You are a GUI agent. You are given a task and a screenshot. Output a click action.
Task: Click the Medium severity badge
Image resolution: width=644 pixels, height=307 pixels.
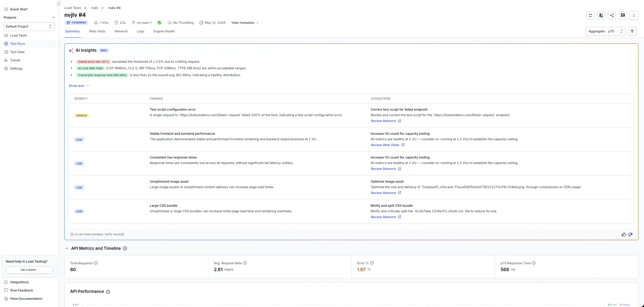(82, 116)
